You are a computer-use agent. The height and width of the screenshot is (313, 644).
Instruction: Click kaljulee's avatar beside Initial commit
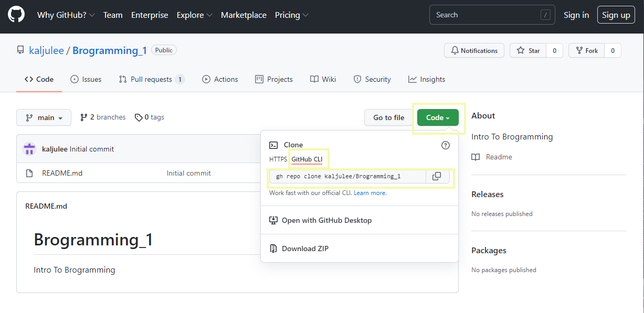tap(29, 148)
